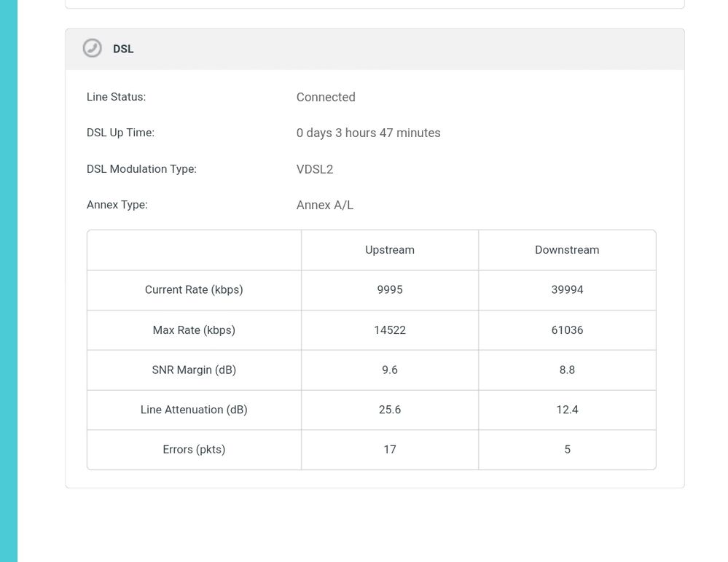Image resolution: width=728 pixels, height=562 pixels.
Task: Click downstream SNR margin value 8.8
Action: coord(567,370)
